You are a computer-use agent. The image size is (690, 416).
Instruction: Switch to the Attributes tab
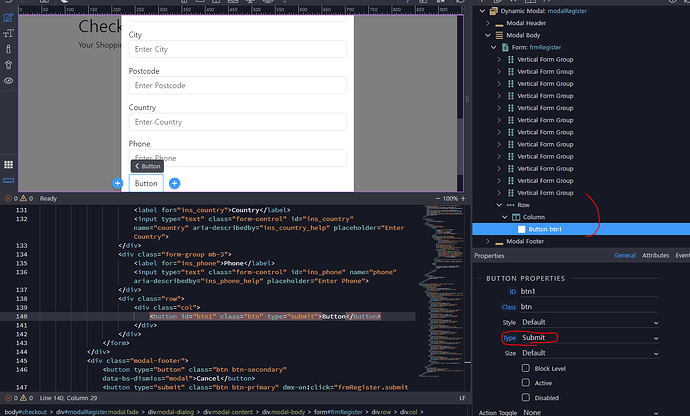coord(655,256)
